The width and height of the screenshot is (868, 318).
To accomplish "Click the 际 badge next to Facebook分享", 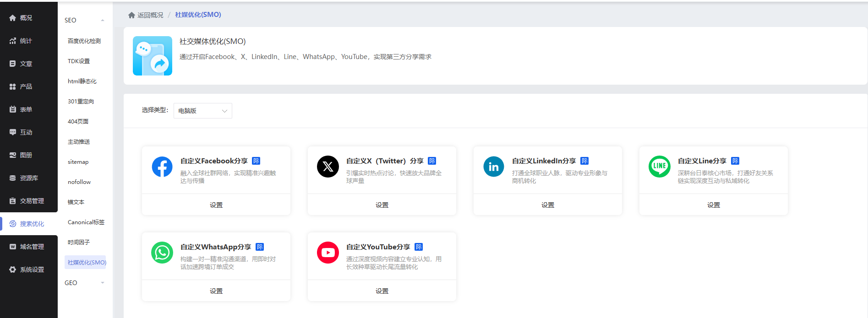I will (x=256, y=161).
